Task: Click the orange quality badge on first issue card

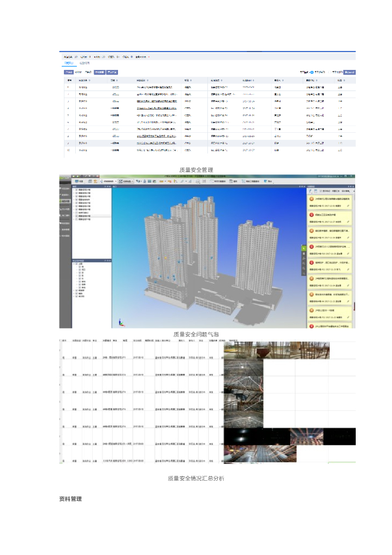Action: coord(311,199)
